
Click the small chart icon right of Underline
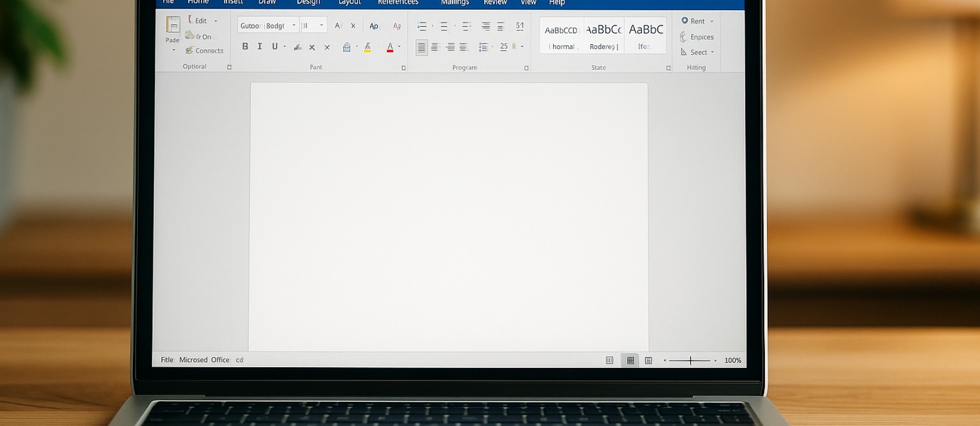pyautogui.click(x=298, y=48)
